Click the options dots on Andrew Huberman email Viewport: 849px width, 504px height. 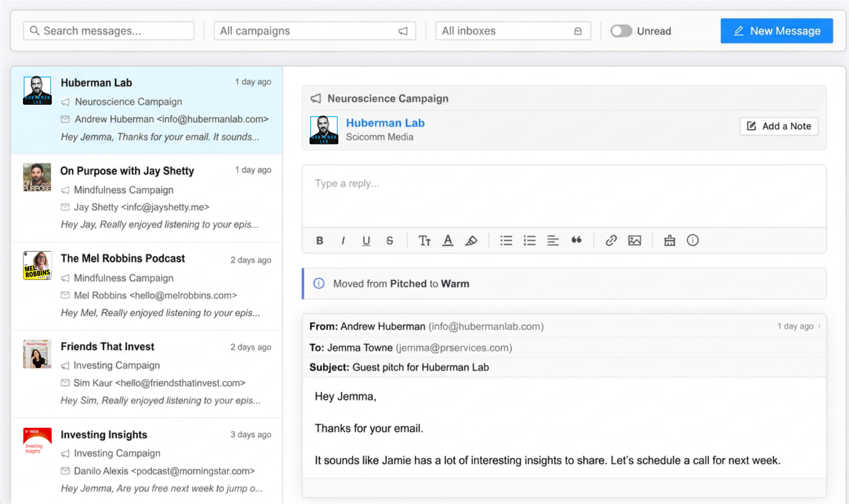coord(819,326)
